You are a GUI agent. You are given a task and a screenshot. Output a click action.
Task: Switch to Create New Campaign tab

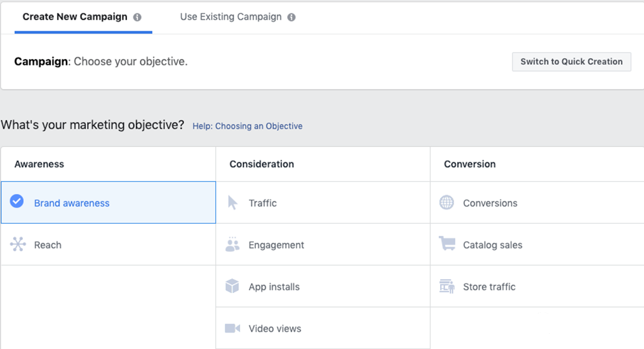coord(75,17)
